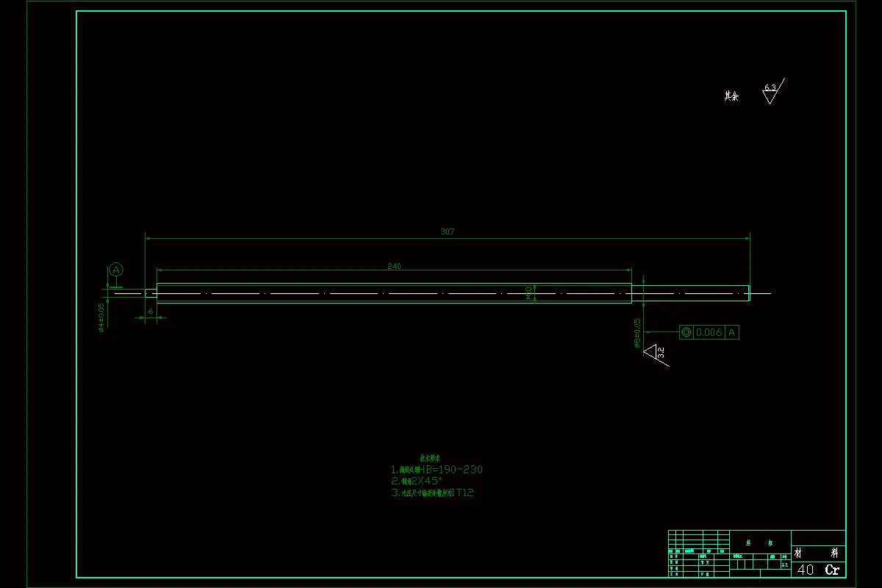Select technical note 1 HB=190~230

[437, 470]
